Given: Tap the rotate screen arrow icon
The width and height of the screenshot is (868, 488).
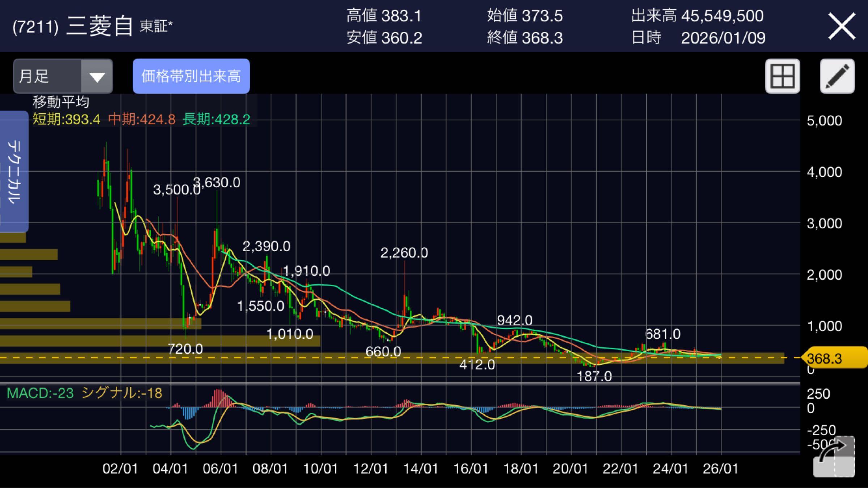Looking at the screenshot, I should pyautogui.click(x=834, y=456).
